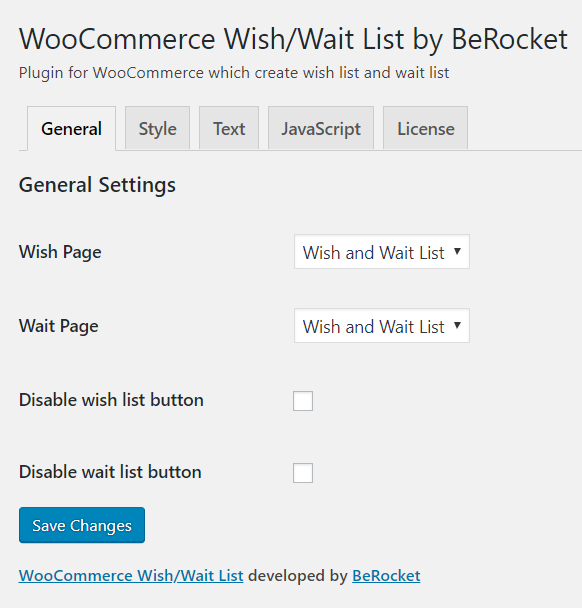
Task: Enable the Disable wish list button checkbox
Action: coord(303,401)
